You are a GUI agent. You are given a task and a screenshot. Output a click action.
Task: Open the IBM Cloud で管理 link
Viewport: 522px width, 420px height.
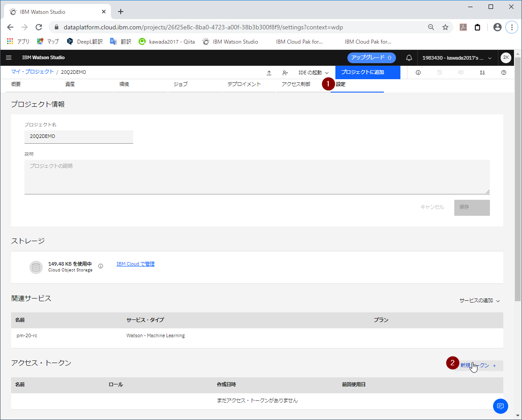pos(135,264)
